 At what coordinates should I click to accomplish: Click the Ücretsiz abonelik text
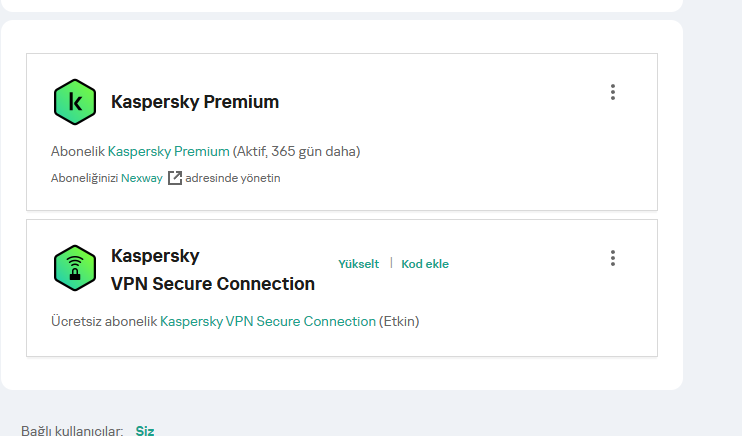pos(104,322)
